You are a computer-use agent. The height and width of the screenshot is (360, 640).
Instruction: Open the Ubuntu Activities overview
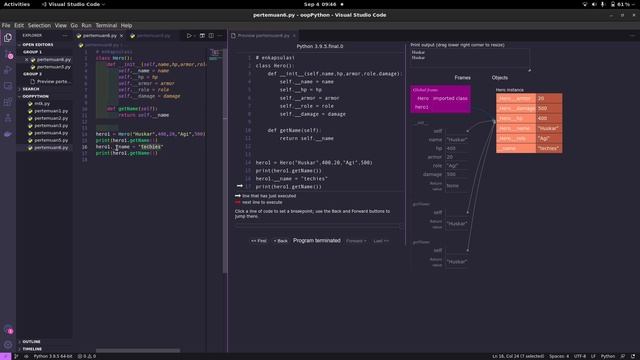coord(17,4)
